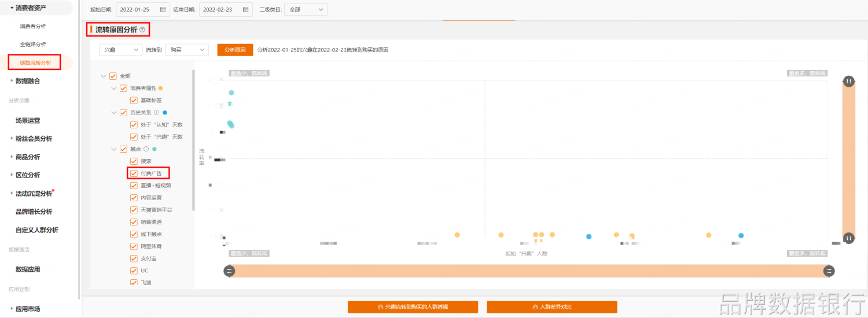
Task: Click the bottom handle of vertical range slider
Action: 849,238
